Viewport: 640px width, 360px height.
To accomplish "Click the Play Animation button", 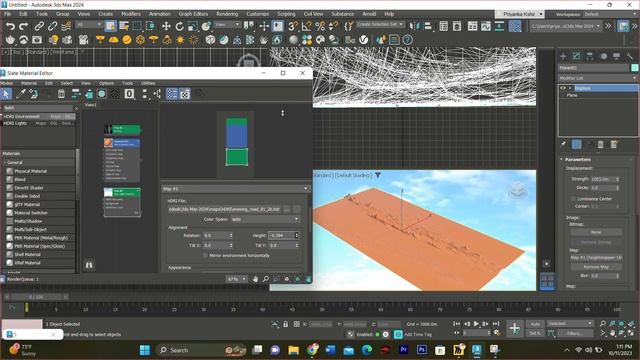I will (476, 324).
